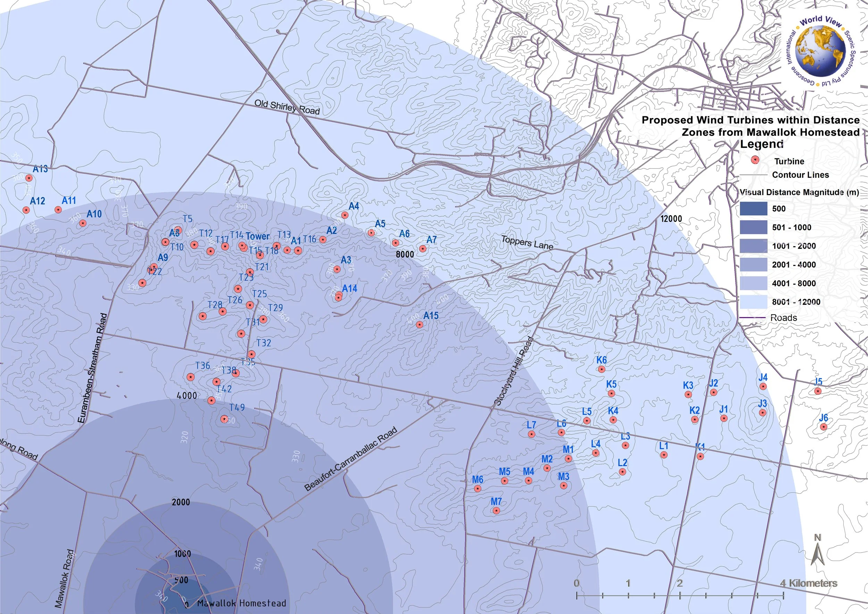The height and width of the screenshot is (614, 868).
Task: Click the World View globe logo
Action: (820, 51)
